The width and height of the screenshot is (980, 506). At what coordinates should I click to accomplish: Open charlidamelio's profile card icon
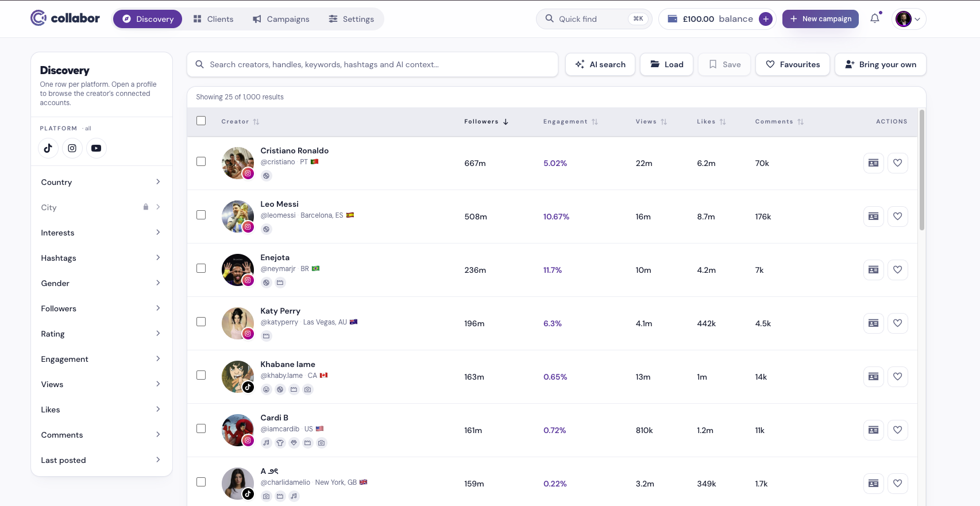pyautogui.click(x=874, y=484)
